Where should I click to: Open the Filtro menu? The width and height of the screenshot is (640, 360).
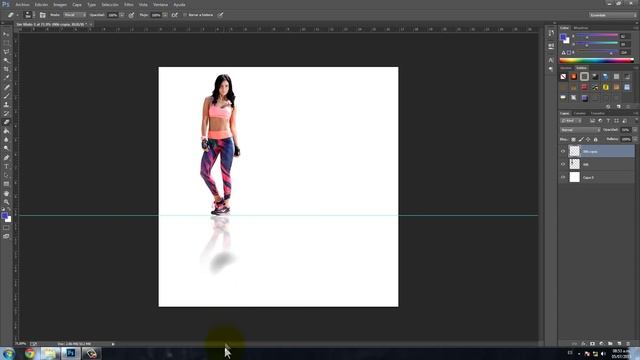pos(129,4)
